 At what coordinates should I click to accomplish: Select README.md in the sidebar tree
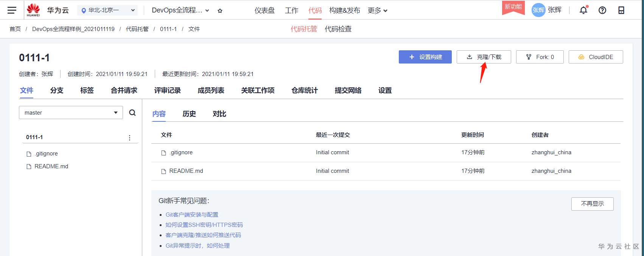pyautogui.click(x=51, y=166)
